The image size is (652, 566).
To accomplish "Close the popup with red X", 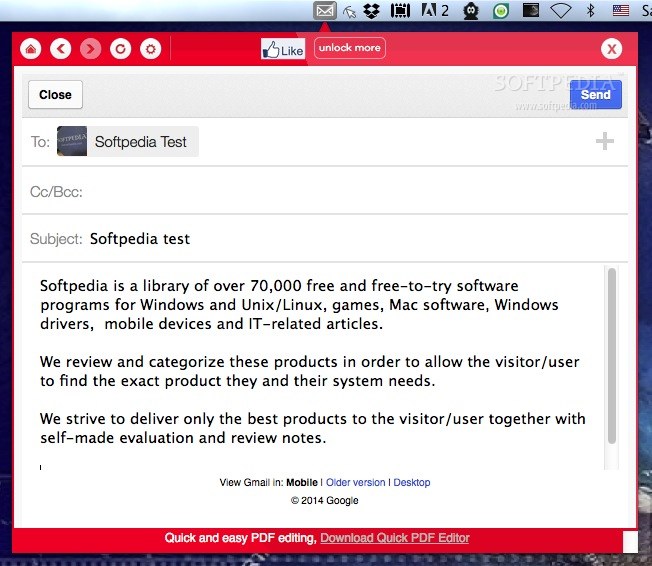I will [612, 49].
